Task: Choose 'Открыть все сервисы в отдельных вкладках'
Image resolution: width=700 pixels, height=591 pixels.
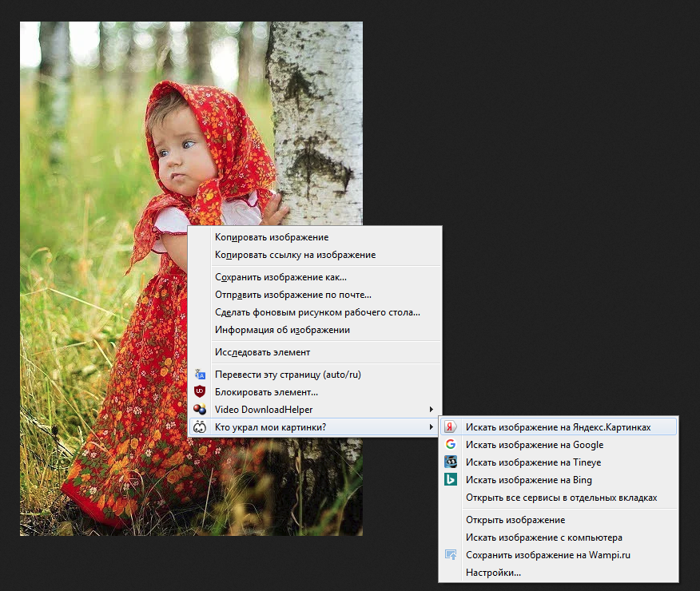Action: coord(559,498)
